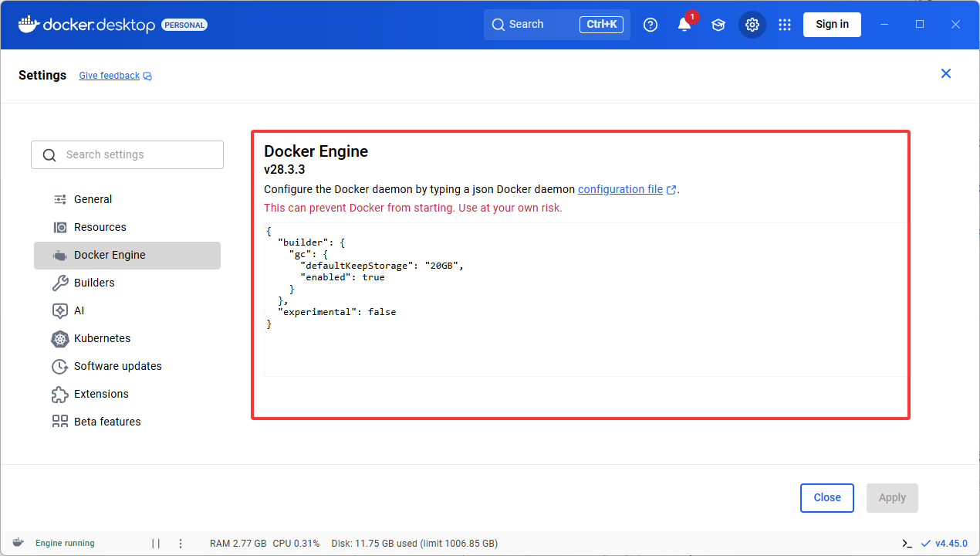Viewport: 980px width, 556px height.
Task: Click the Engine running status text
Action: click(x=65, y=544)
